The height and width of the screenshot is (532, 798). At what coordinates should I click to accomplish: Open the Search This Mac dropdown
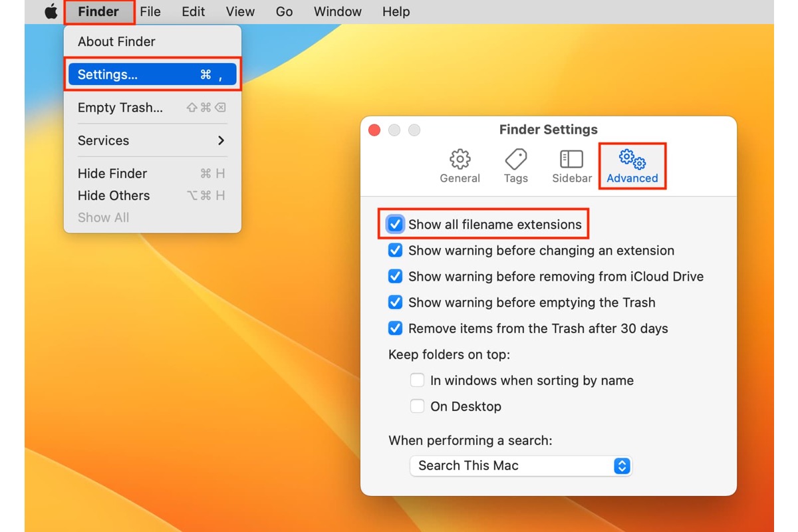tap(520, 466)
